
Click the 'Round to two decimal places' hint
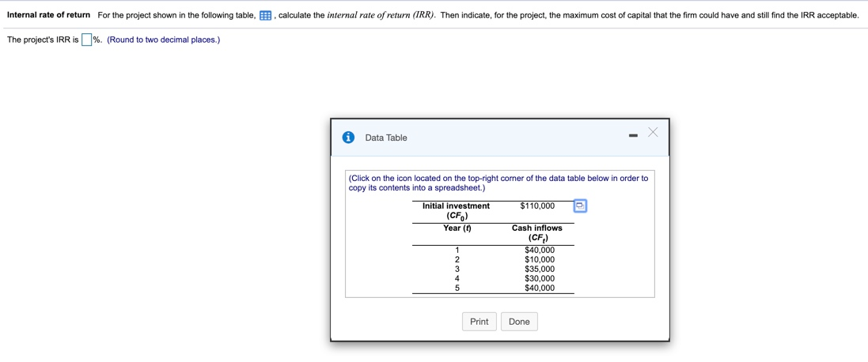(163, 40)
